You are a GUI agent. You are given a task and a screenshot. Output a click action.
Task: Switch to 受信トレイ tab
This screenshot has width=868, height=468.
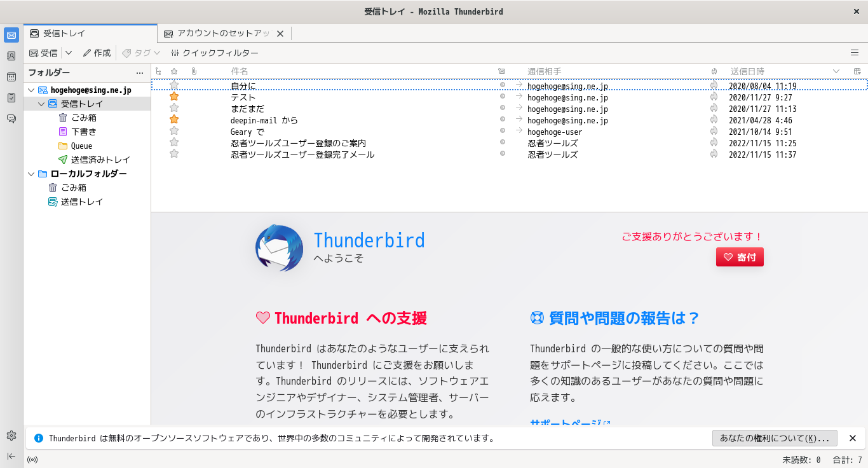pos(90,34)
